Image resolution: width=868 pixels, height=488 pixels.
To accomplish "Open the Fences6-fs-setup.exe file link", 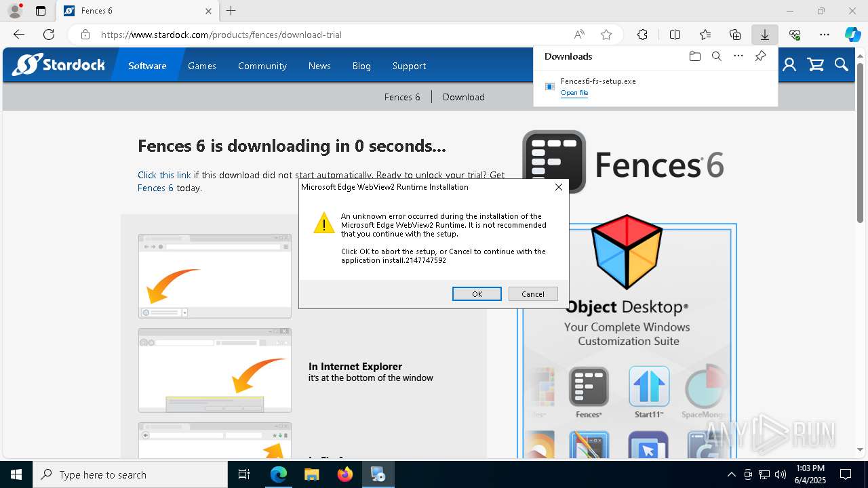I will pos(574,93).
